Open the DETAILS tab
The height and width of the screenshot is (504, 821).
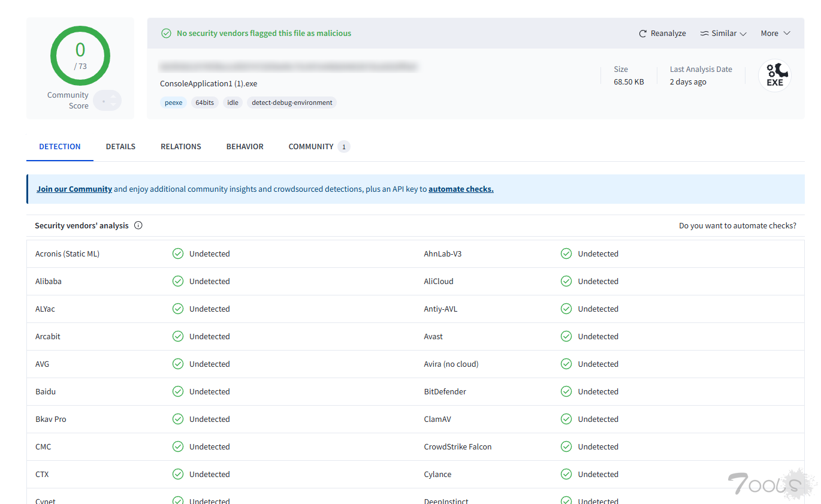coord(120,146)
